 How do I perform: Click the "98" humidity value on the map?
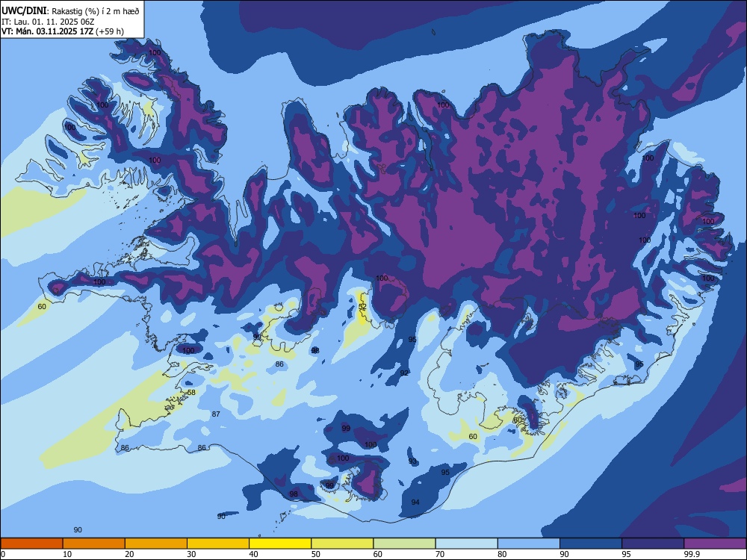294,494
